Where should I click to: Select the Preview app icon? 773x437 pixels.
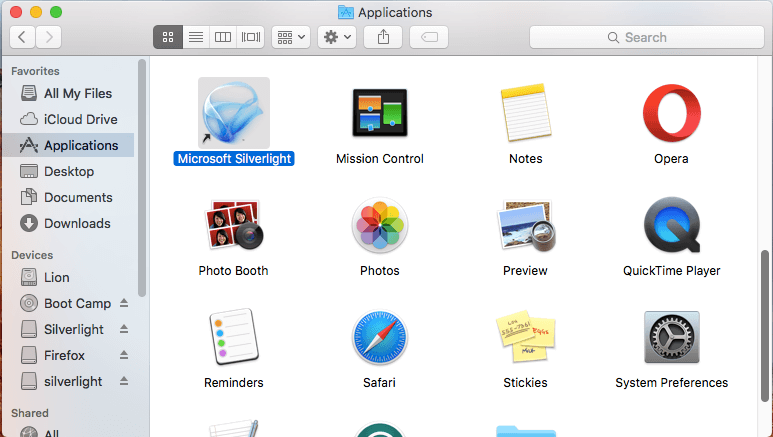coord(526,225)
